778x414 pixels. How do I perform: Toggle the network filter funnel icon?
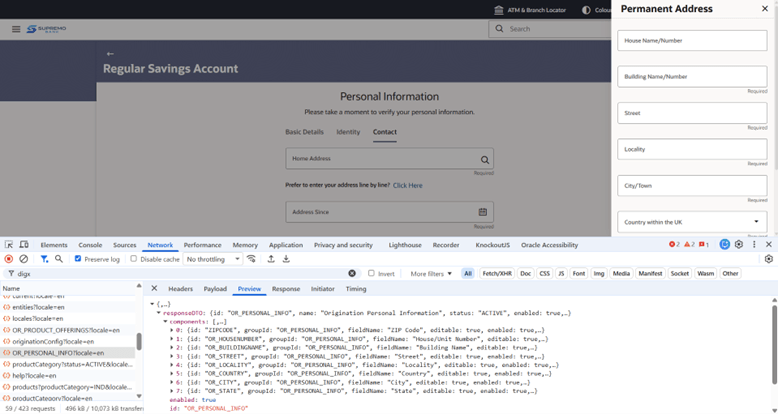coord(44,259)
